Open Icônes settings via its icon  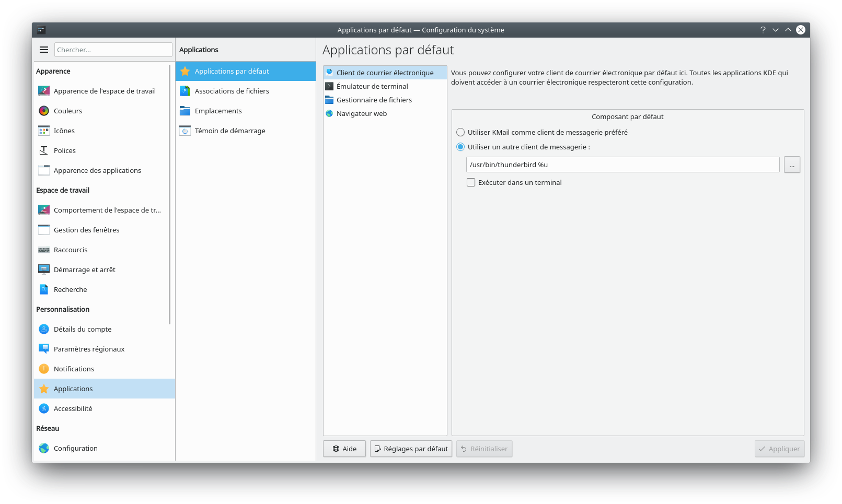click(44, 131)
